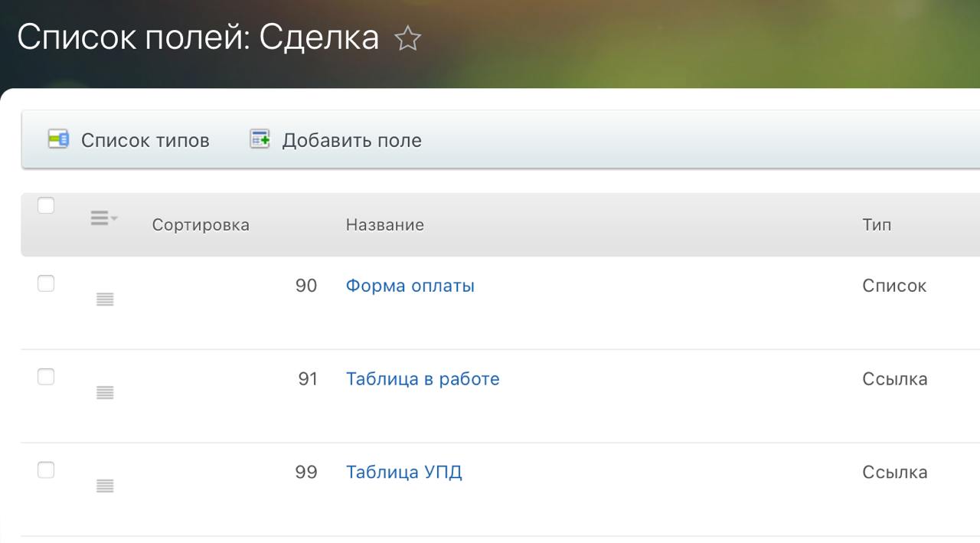Sort by the Тип column header
Image resolution: width=980 pixels, height=543 pixels.
877,225
